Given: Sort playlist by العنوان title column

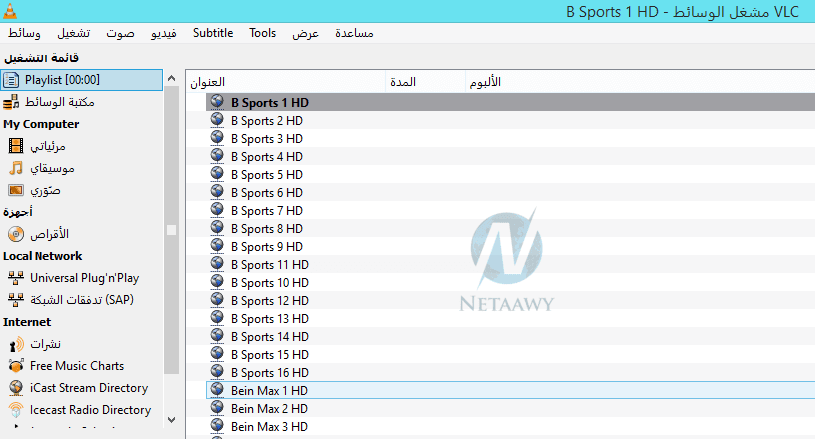Looking at the screenshot, I should tap(286, 82).
